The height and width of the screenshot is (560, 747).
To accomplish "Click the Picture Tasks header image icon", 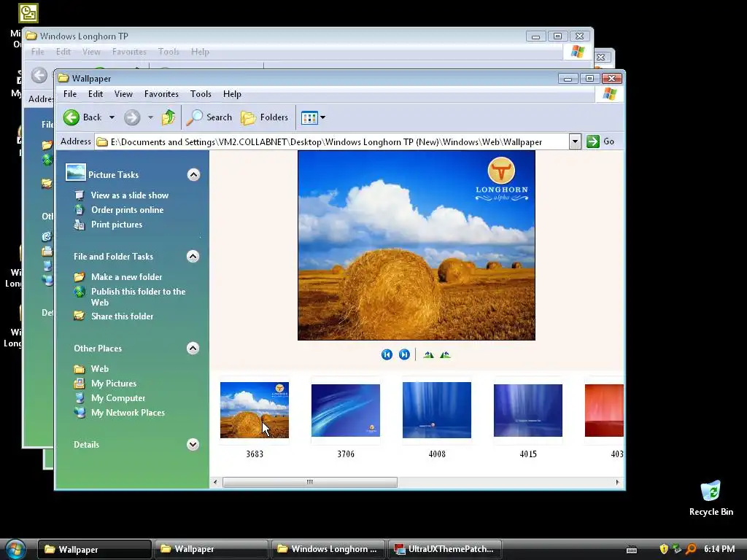I will coord(76,172).
